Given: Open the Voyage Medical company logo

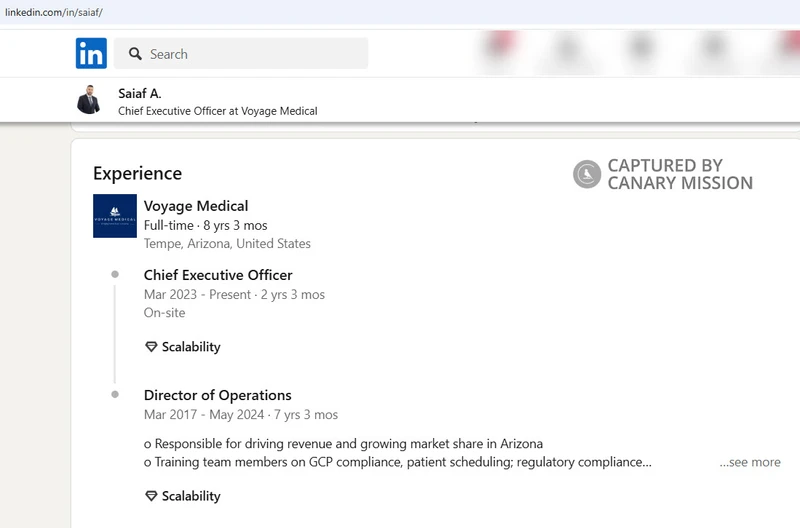Looking at the screenshot, I should click(x=115, y=216).
